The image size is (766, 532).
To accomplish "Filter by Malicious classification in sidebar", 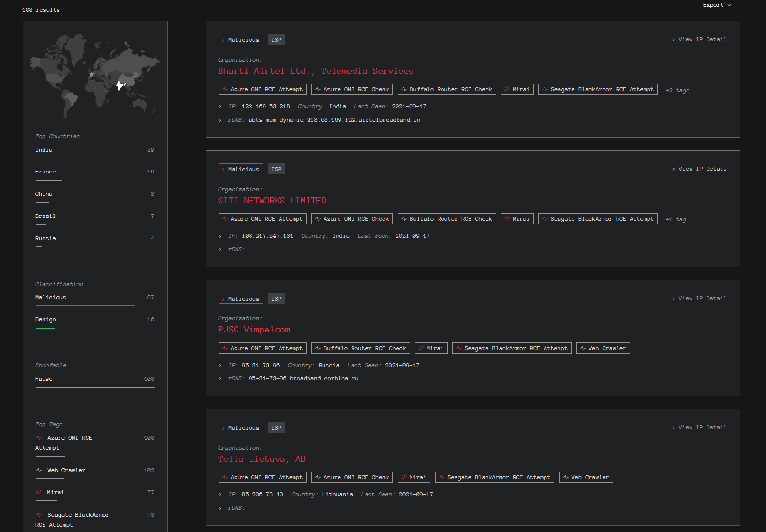I will click(x=95, y=300).
